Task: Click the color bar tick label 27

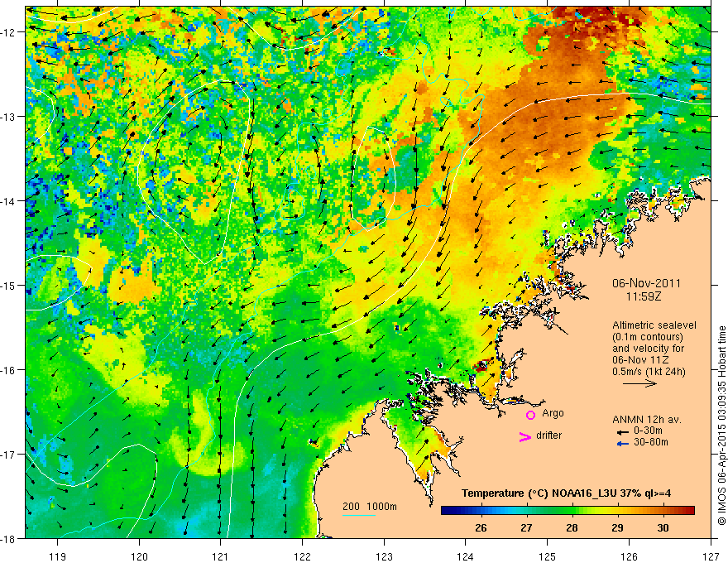Action: (526, 528)
